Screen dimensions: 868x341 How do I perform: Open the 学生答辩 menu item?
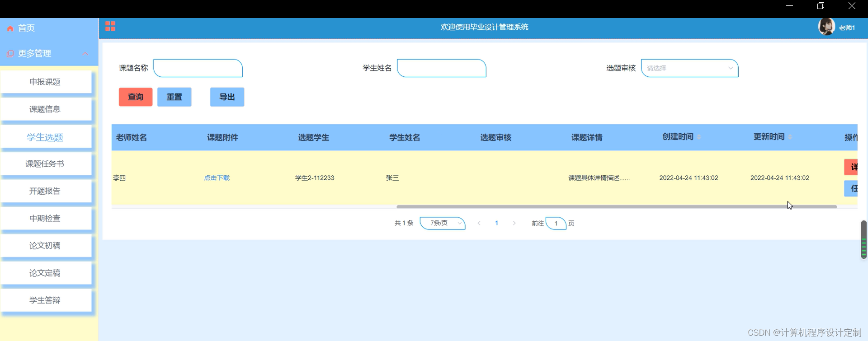pyautogui.click(x=45, y=300)
